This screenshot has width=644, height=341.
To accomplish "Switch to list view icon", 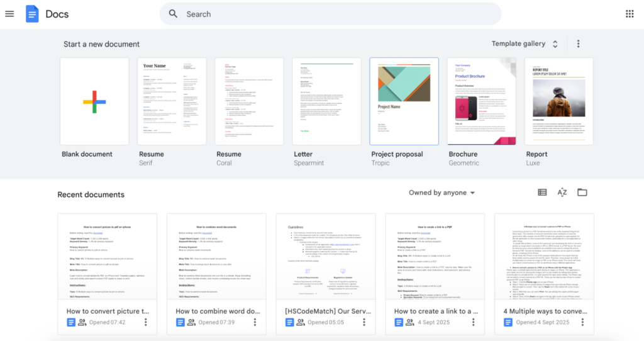I will pyautogui.click(x=542, y=193).
